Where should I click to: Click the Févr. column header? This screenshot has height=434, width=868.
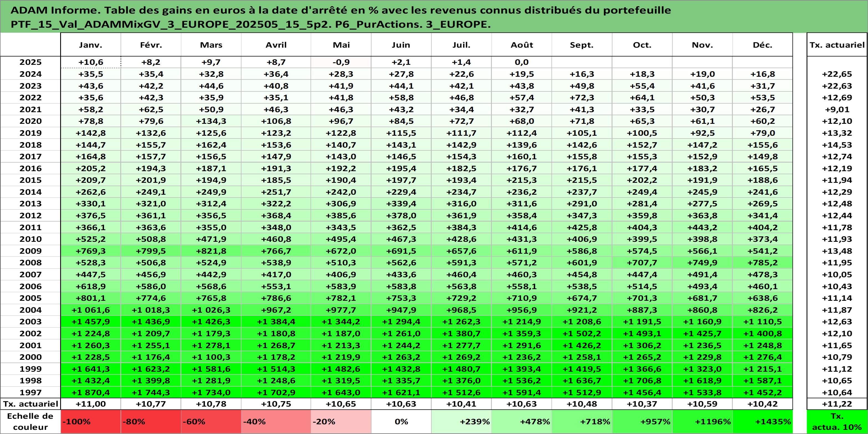[151, 45]
